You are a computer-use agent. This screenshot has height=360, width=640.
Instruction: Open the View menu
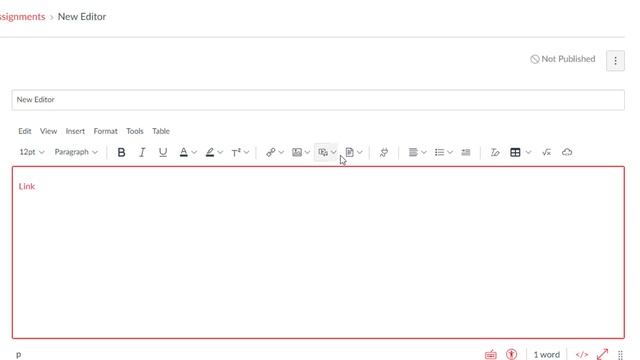click(48, 131)
